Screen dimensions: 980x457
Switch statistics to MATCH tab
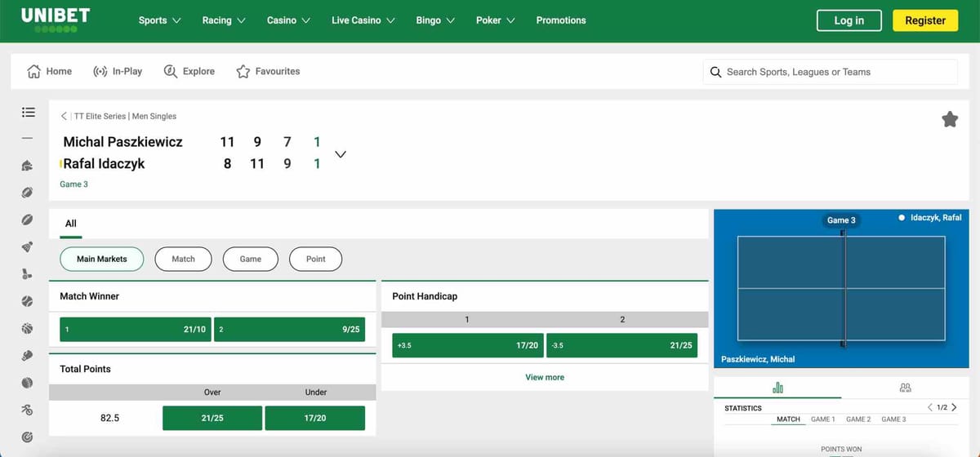point(788,419)
